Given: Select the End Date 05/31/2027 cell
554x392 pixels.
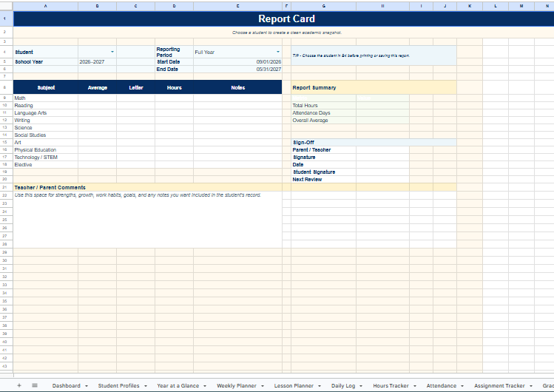Looking at the screenshot, I should pos(237,70).
